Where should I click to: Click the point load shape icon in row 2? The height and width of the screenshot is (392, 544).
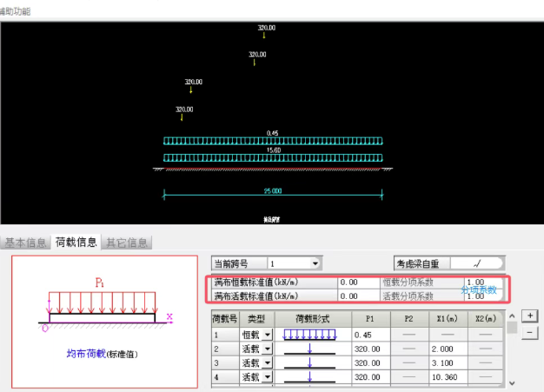(x=310, y=349)
